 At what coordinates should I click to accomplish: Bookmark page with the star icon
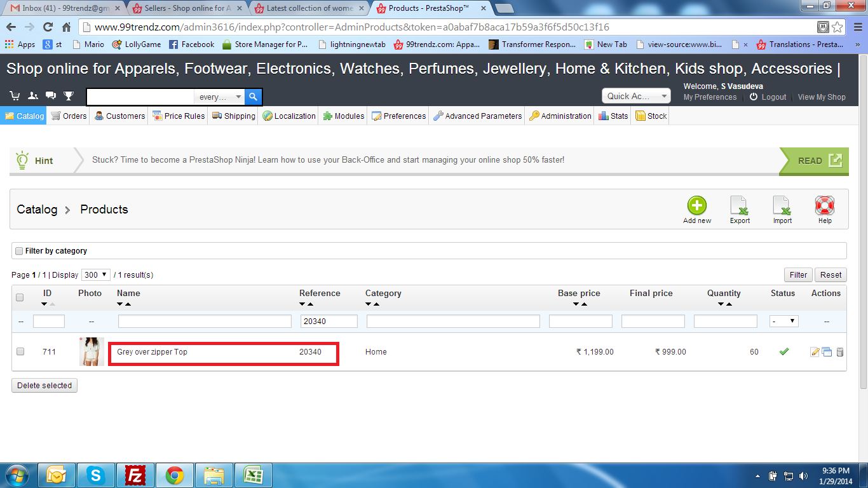837,27
